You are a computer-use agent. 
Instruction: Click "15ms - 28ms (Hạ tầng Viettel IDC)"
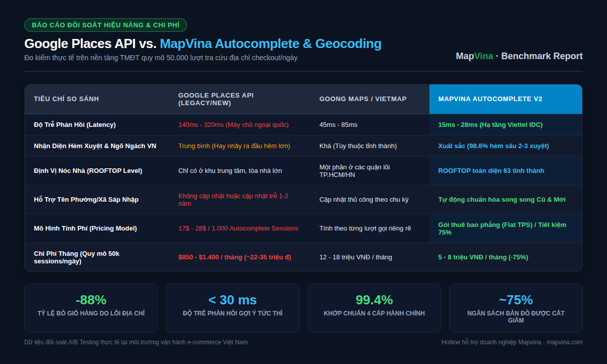[490, 125]
